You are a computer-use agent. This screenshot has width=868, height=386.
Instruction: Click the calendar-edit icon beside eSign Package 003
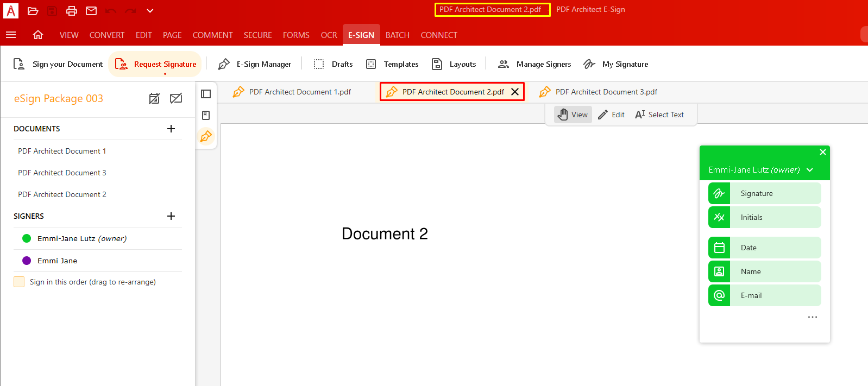[x=154, y=98]
